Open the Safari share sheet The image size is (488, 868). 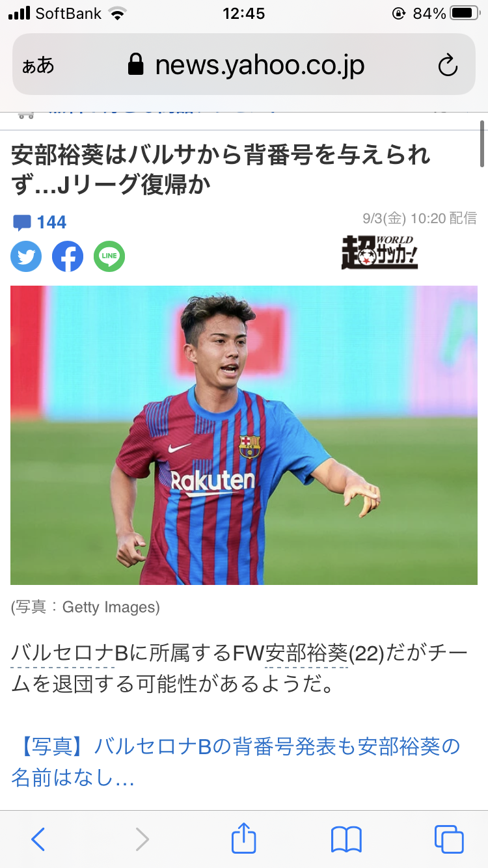(244, 837)
